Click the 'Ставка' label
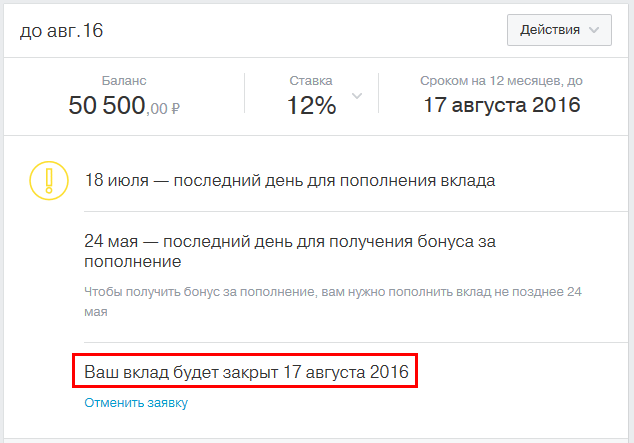 (x=311, y=81)
